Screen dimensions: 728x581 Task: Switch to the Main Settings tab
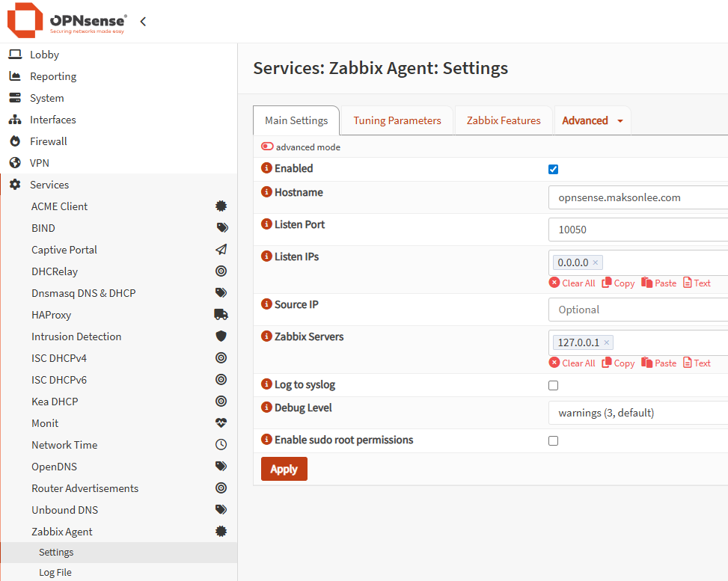pos(296,120)
